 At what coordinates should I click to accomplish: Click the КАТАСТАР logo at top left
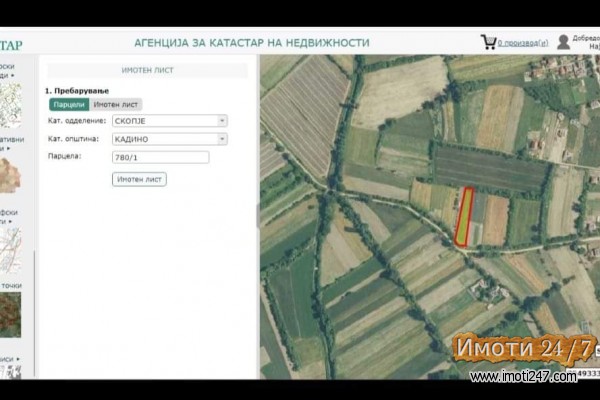[11, 44]
